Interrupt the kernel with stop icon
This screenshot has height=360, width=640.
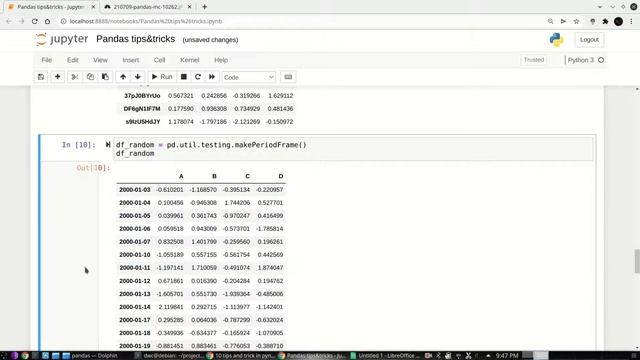pos(184,77)
